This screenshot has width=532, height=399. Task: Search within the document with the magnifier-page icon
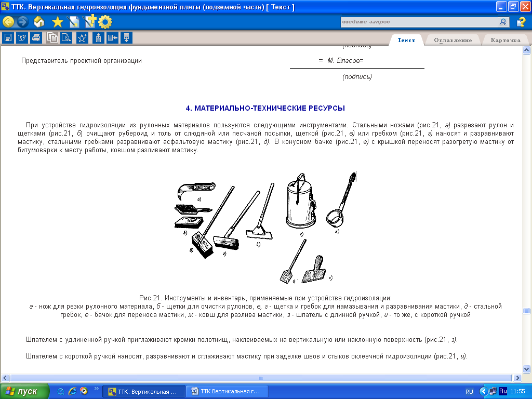point(66,37)
